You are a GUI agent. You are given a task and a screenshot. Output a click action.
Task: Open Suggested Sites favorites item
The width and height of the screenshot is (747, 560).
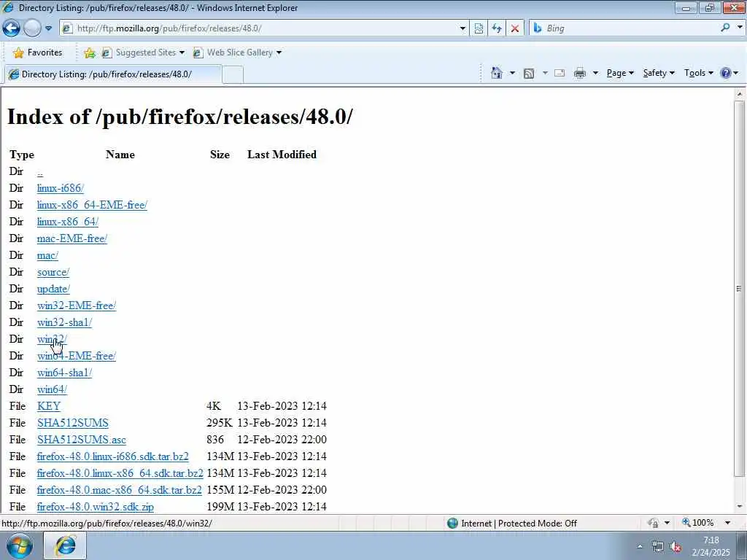pos(143,52)
